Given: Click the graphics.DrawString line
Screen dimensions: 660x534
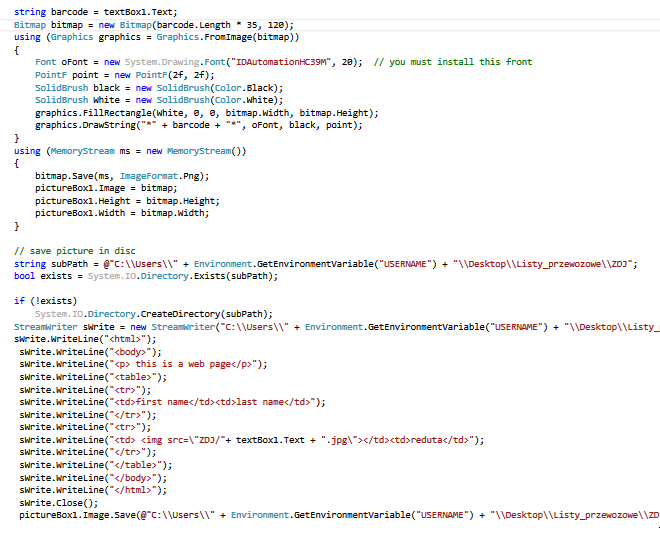Looking at the screenshot, I should point(199,125).
